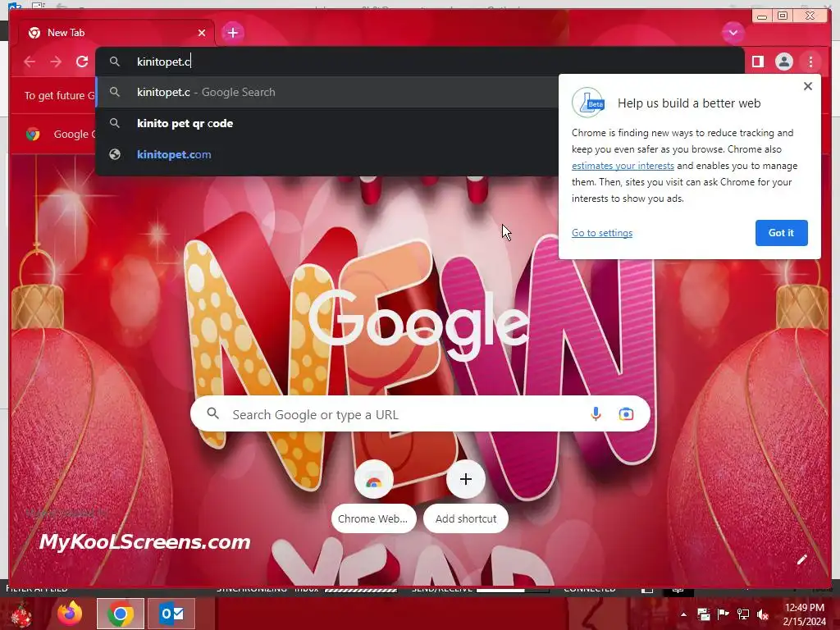
Task: Choose the kinito pet qr code suggestion
Action: [326, 123]
